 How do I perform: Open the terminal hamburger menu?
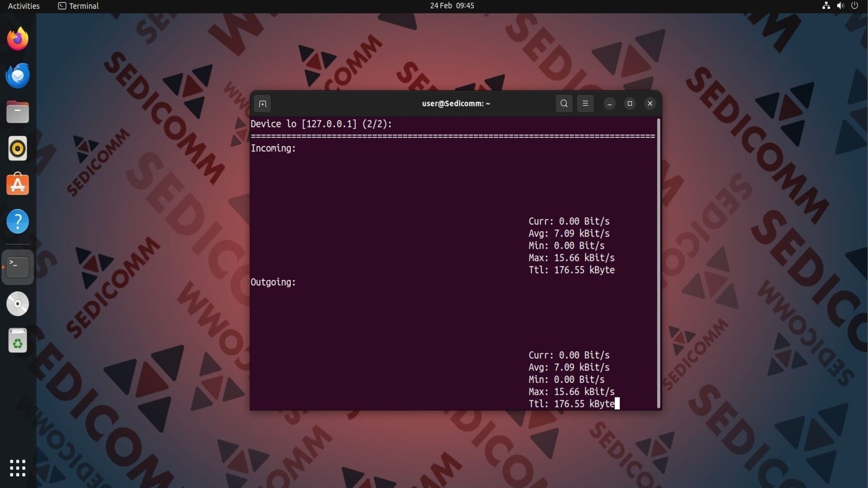click(x=585, y=103)
